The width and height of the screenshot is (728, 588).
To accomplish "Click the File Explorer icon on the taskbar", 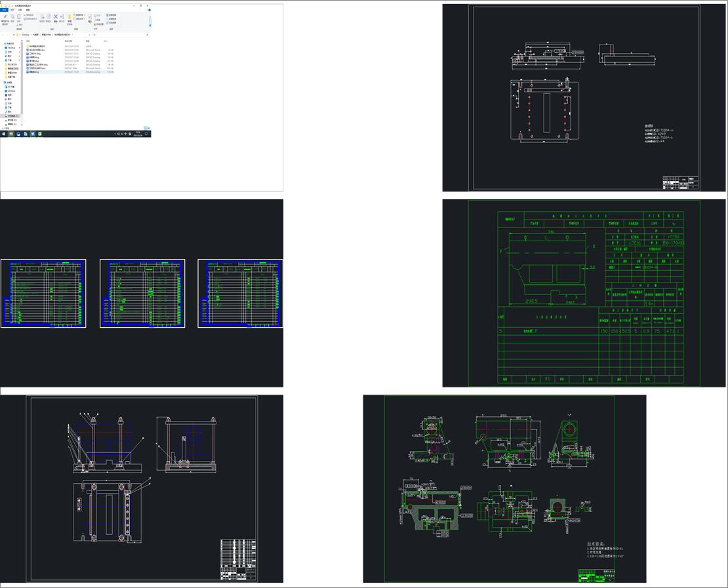I will (x=11, y=134).
